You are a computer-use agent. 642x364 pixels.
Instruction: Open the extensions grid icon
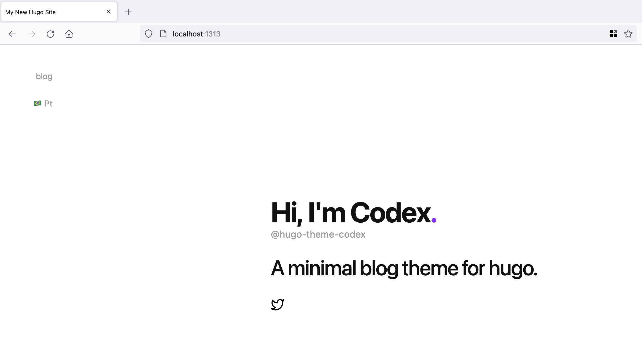click(613, 34)
